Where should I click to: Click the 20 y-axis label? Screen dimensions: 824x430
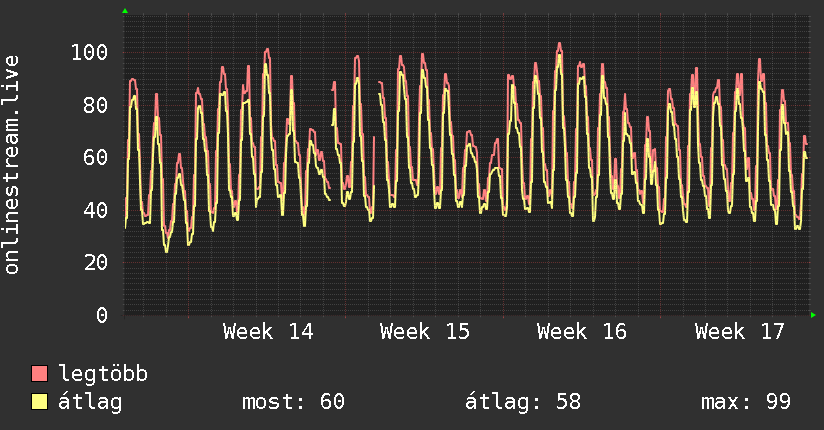click(x=96, y=262)
